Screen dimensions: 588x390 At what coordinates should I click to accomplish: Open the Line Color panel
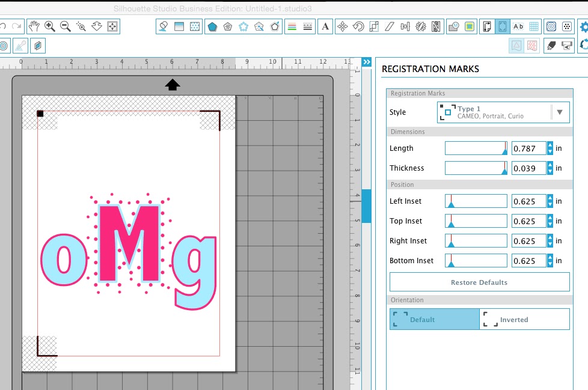tap(292, 26)
